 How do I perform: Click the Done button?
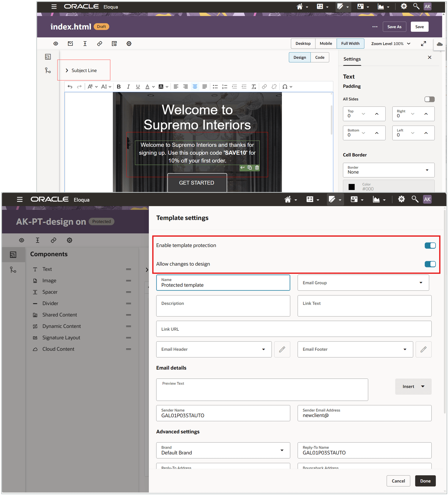[x=425, y=481]
